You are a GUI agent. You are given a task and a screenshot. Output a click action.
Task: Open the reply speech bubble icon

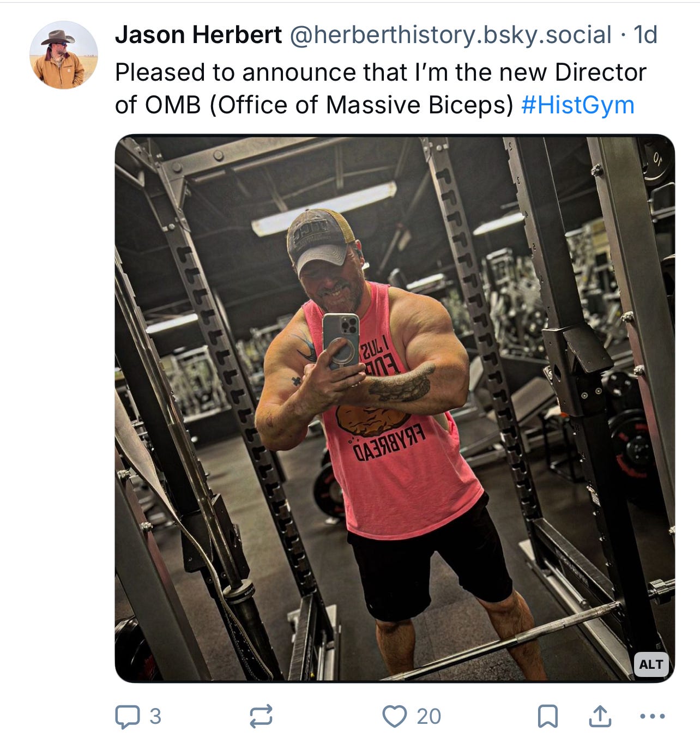127,717
